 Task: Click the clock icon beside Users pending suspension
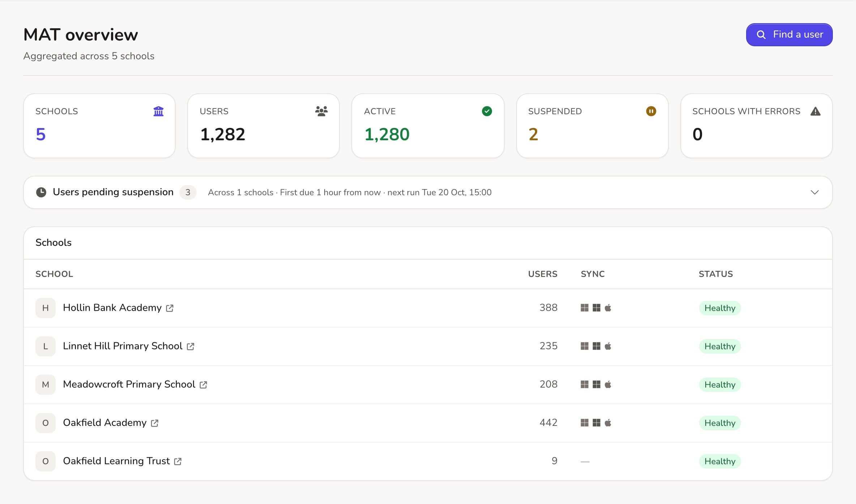tap(41, 192)
